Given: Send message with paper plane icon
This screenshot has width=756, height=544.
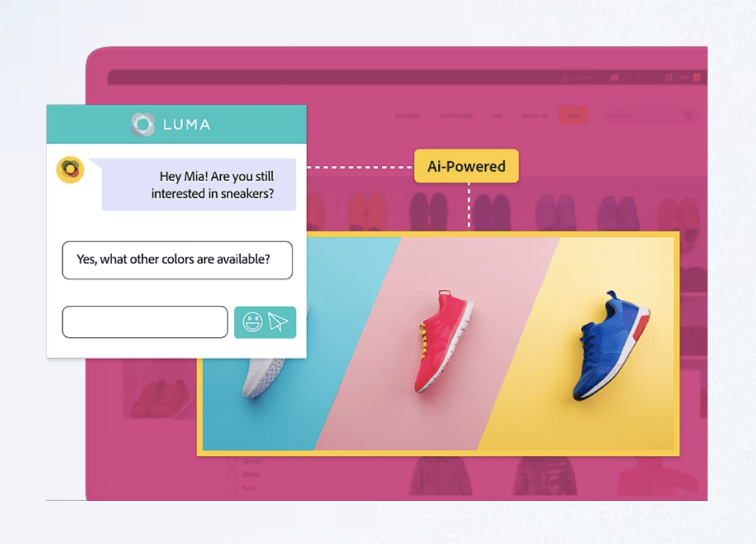Looking at the screenshot, I should coord(279,322).
